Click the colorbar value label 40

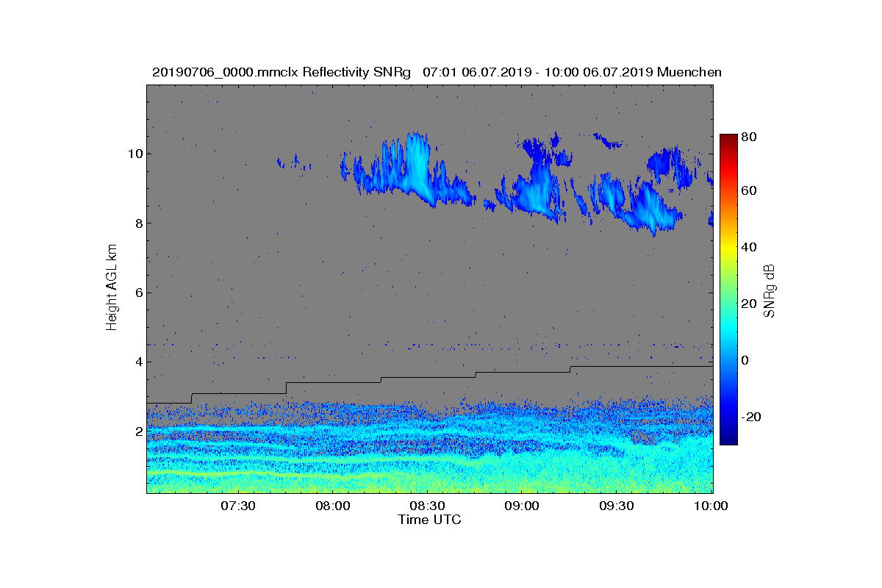[750, 248]
